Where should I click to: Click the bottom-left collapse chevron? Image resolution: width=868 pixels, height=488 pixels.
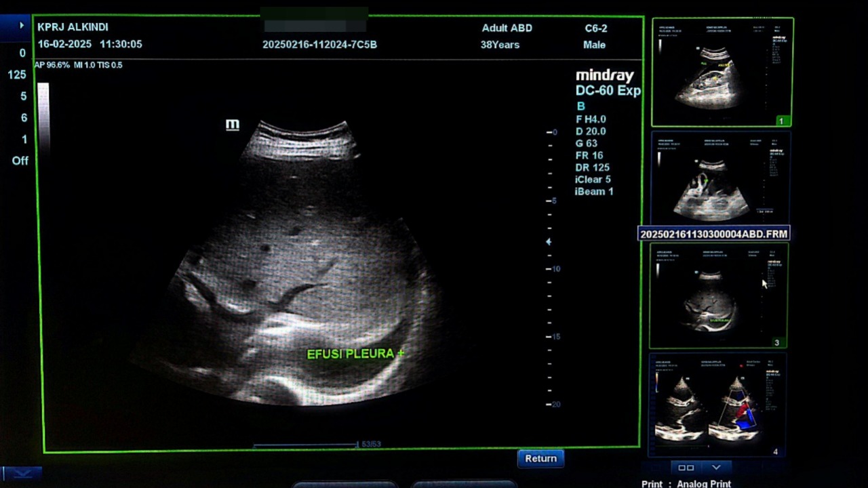(x=22, y=472)
